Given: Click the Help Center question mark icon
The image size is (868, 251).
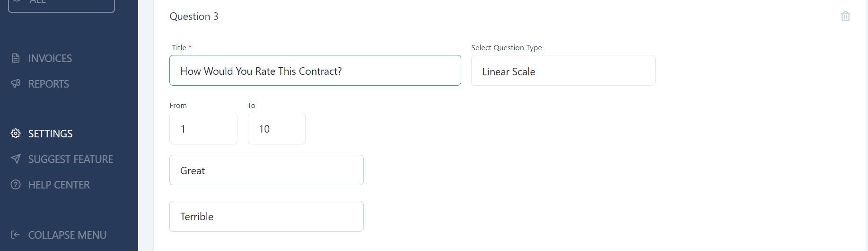Looking at the screenshot, I should coord(16,185).
